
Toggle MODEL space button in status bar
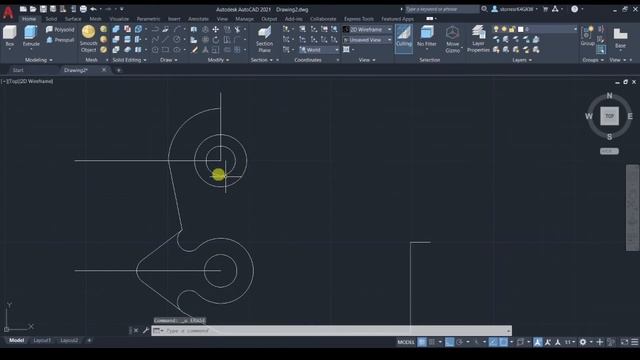click(406, 342)
